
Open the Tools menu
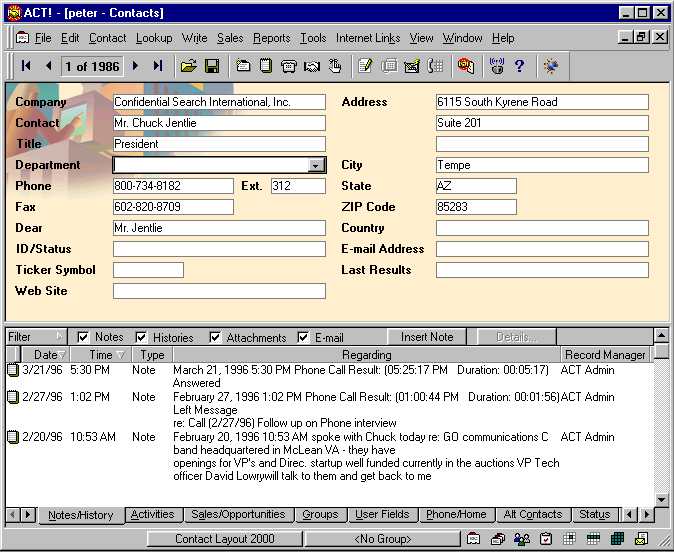pos(313,38)
